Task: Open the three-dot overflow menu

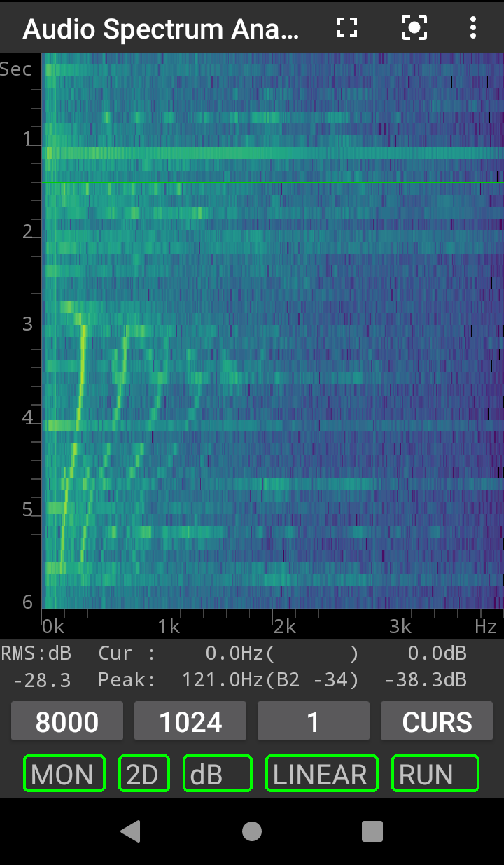Action: pyautogui.click(x=473, y=28)
